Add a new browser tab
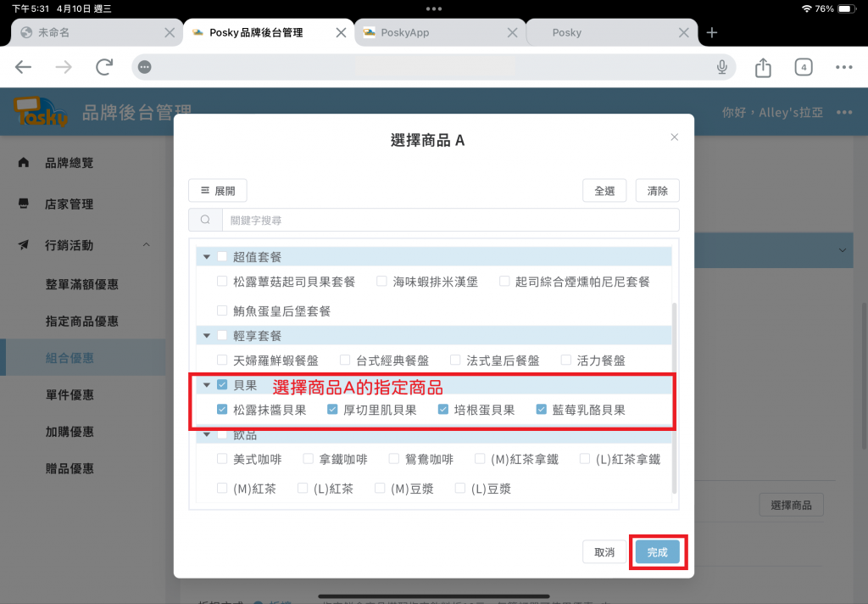 click(x=712, y=33)
